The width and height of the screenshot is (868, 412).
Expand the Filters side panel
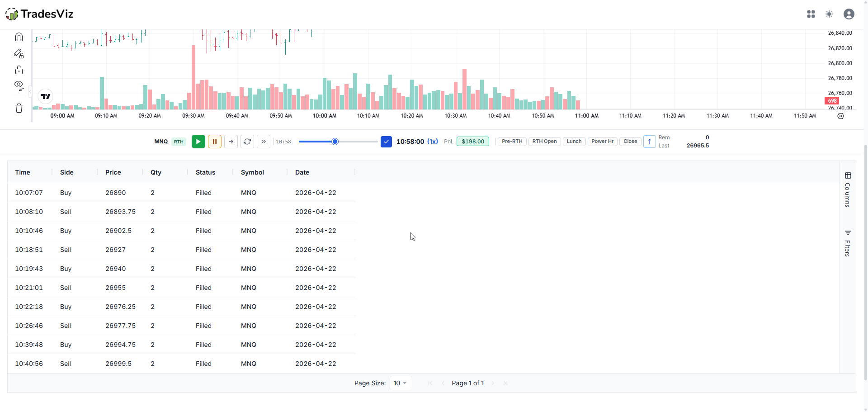click(x=848, y=243)
